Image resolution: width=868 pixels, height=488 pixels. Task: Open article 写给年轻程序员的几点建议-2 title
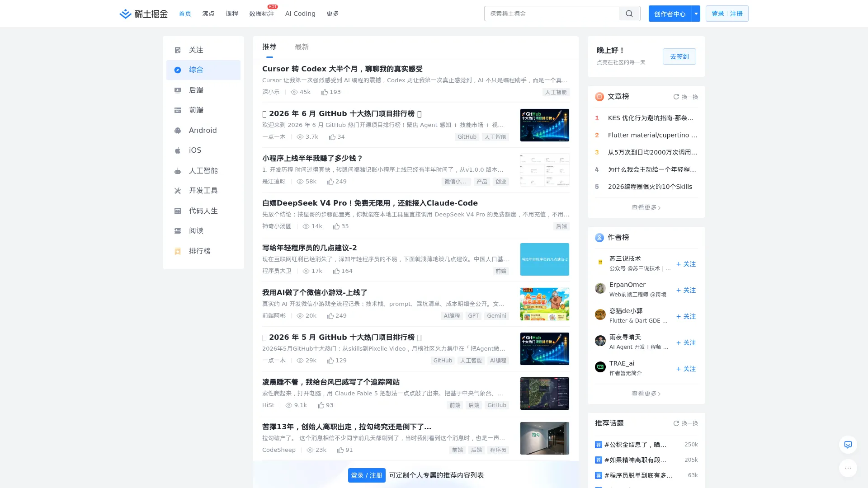click(x=310, y=248)
